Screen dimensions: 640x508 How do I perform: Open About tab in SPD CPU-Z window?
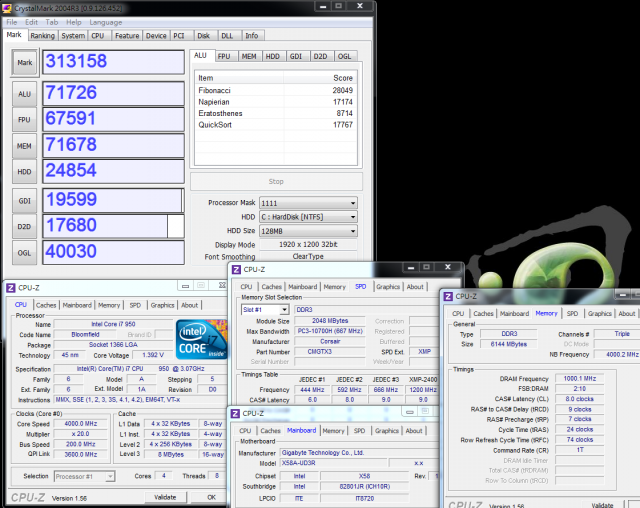pos(415,287)
